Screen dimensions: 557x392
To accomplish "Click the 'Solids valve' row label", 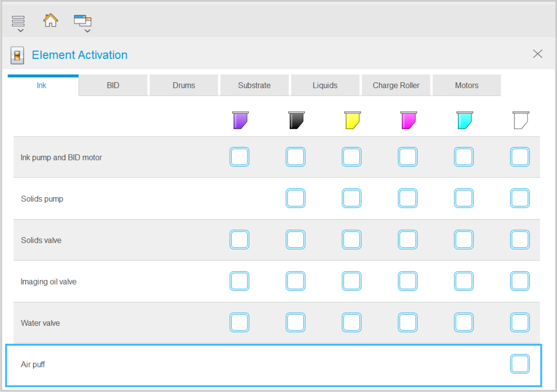I will coord(41,240).
